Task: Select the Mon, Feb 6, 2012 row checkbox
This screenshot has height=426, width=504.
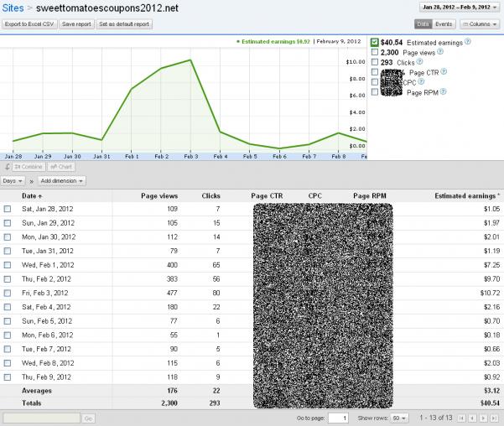Action: click(8, 335)
